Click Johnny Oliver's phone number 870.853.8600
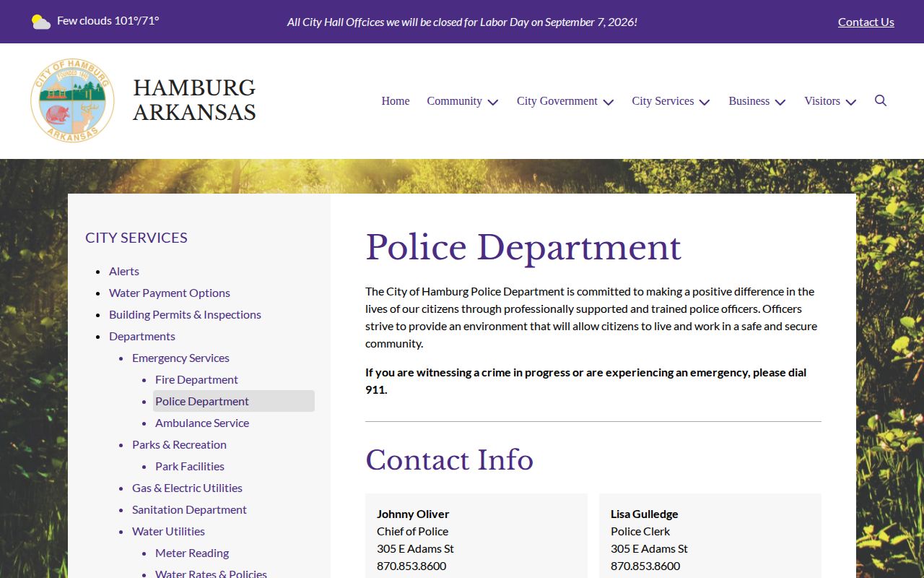 (x=411, y=566)
